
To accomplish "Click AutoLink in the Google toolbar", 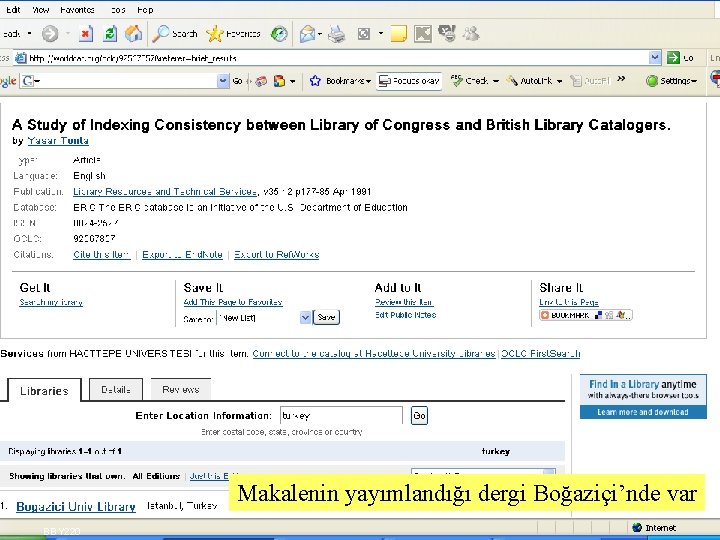I will [x=534, y=81].
